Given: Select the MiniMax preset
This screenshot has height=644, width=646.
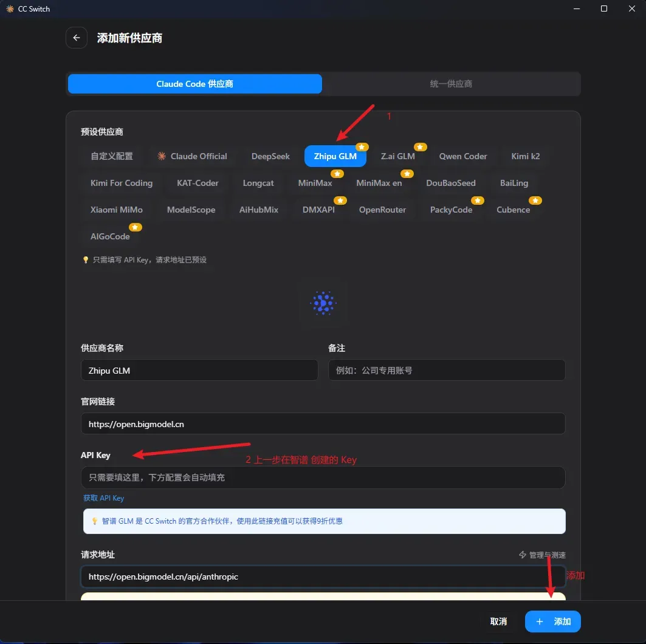Looking at the screenshot, I should pos(315,183).
